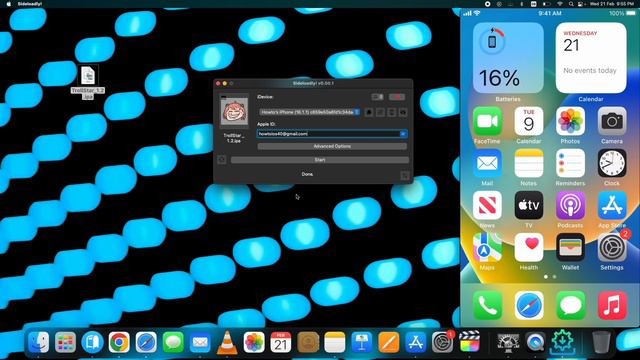The height and width of the screenshot is (360, 640).
Task: Open Keynote from the Mac dock
Action: coord(362,342)
